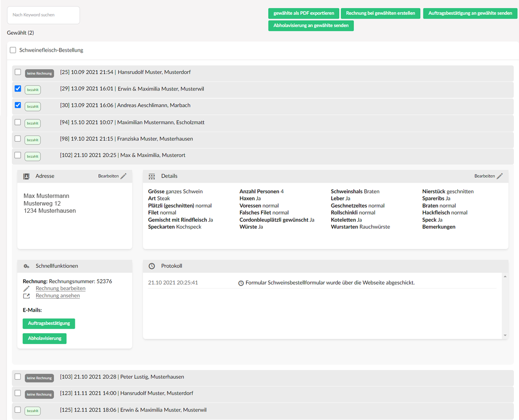This screenshot has height=420, width=519.
Task: Click 'keine Rechnung' badge on order [25]
Action: (x=39, y=74)
